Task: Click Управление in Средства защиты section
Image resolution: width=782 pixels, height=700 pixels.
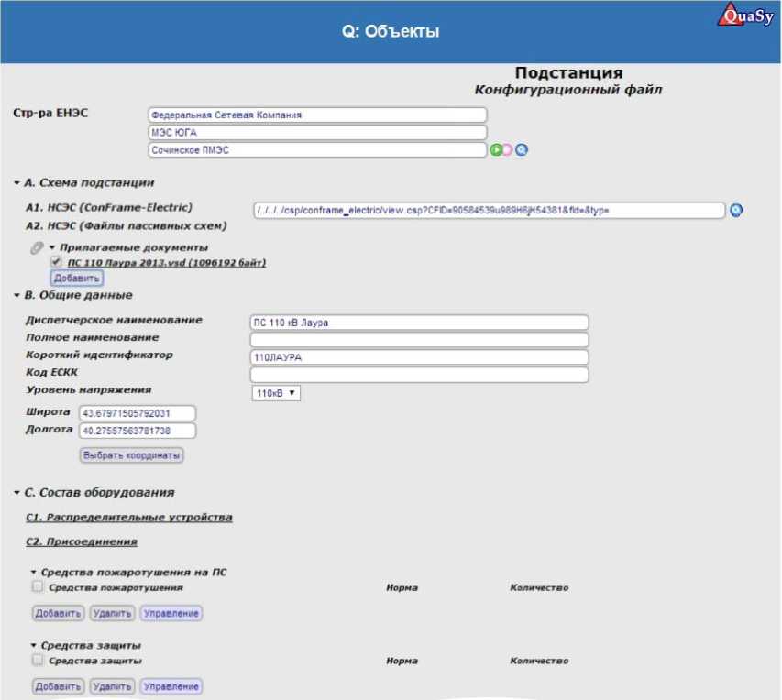Action: coord(171,686)
